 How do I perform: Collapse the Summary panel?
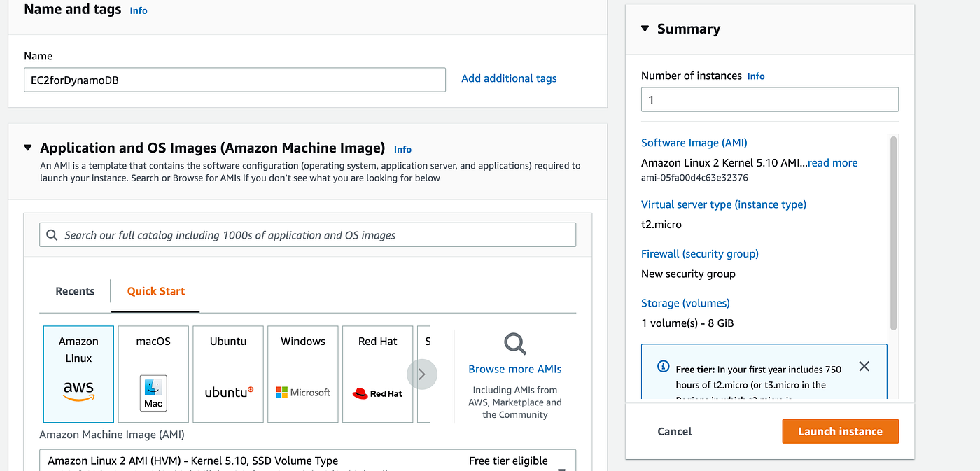coord(645,29)
